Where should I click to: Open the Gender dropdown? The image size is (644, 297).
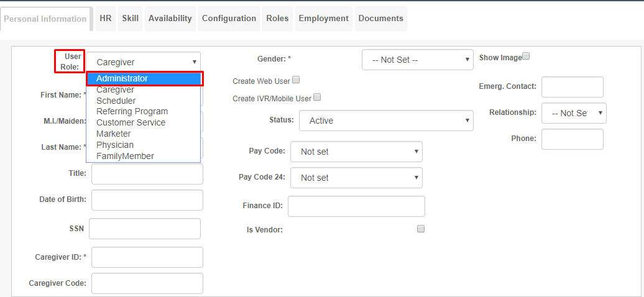click(x=417, y=60)
